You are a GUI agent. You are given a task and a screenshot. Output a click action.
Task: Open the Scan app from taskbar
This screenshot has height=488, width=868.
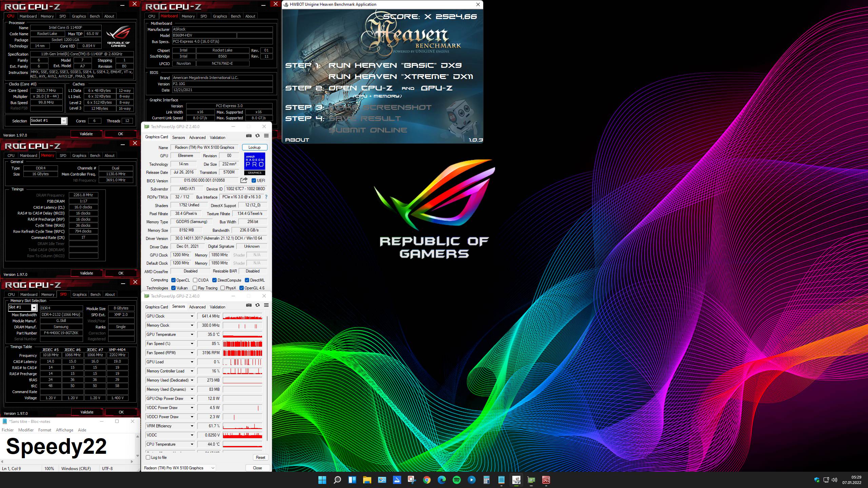click(397, 480)
